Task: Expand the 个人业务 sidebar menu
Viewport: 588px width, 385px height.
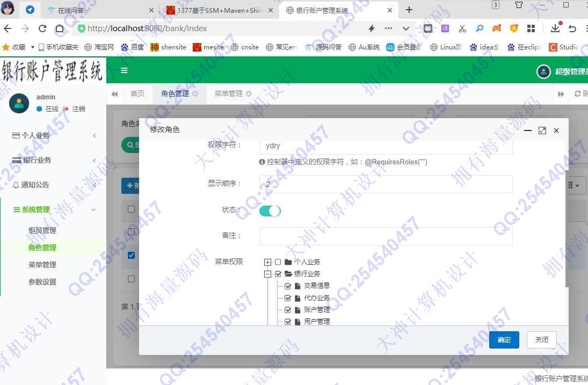Action: [53, 136]
